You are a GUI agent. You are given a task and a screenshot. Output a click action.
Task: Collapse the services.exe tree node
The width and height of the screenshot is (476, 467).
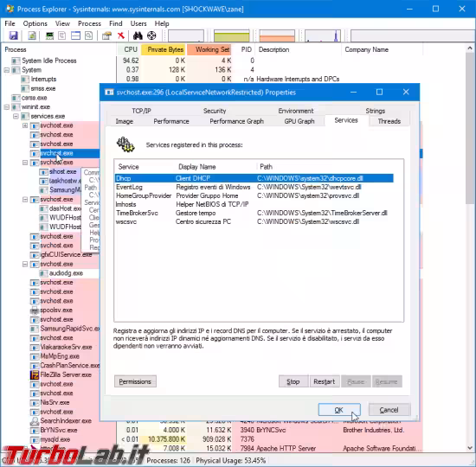pyautogui.click(x=16, y=116)
